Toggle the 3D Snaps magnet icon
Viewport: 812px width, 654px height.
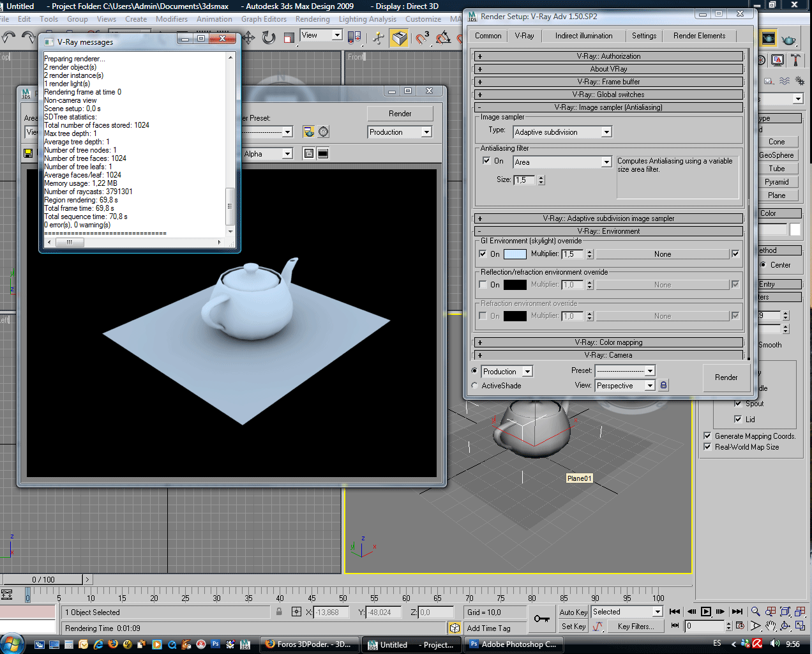click(422, 38)
